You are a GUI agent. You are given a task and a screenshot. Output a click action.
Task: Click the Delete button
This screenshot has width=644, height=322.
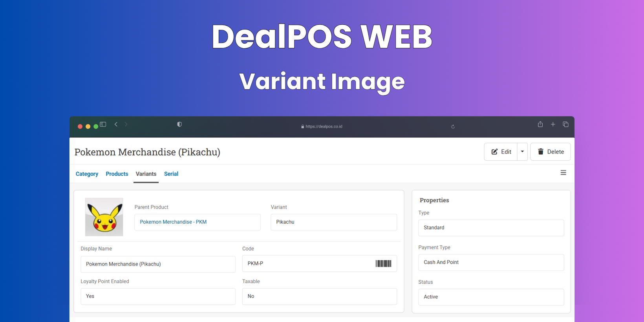pos(550,152)
